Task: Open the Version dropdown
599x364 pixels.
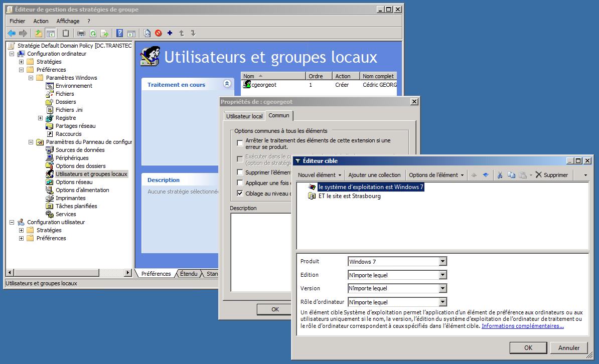Action: [442, 288]
